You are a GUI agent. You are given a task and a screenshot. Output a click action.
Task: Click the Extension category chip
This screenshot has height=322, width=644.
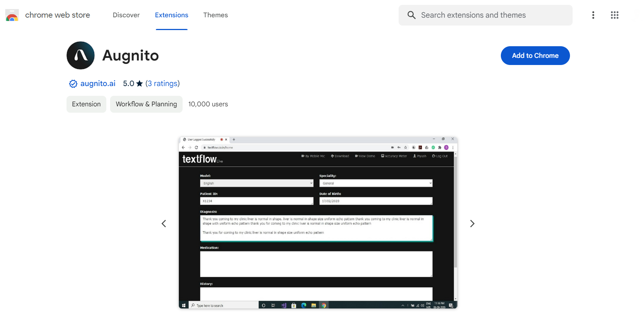pos(86,104)
